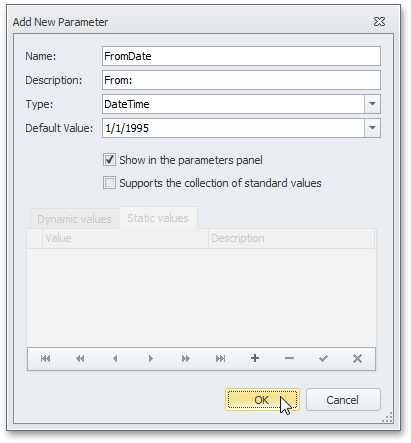411x443 pixels.
Task: Go to previous record arrow
Action: (115, 359)
